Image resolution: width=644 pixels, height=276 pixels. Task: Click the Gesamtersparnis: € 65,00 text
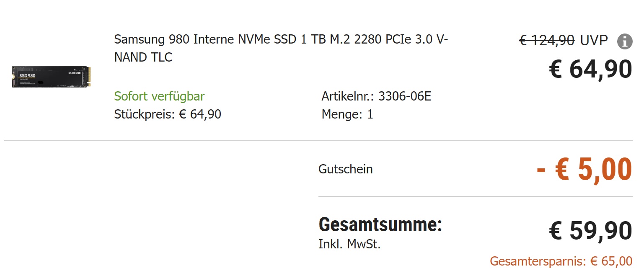tap(561, 261)
